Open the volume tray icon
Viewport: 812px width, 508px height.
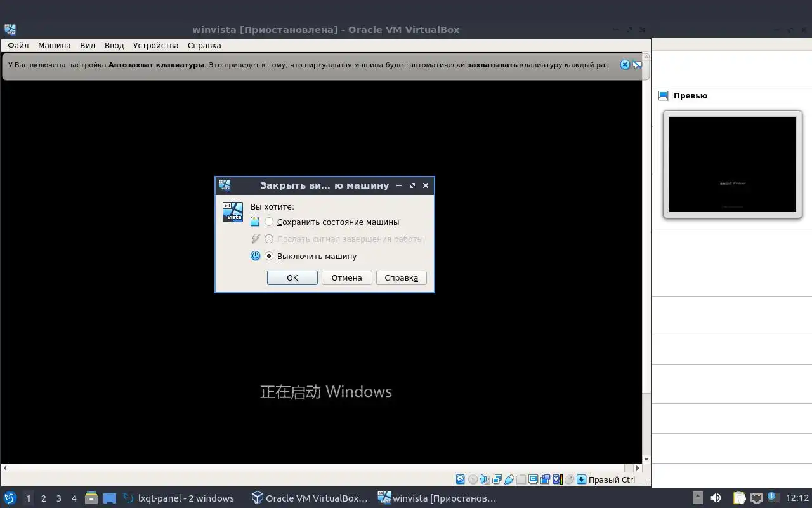pos(716,498)
